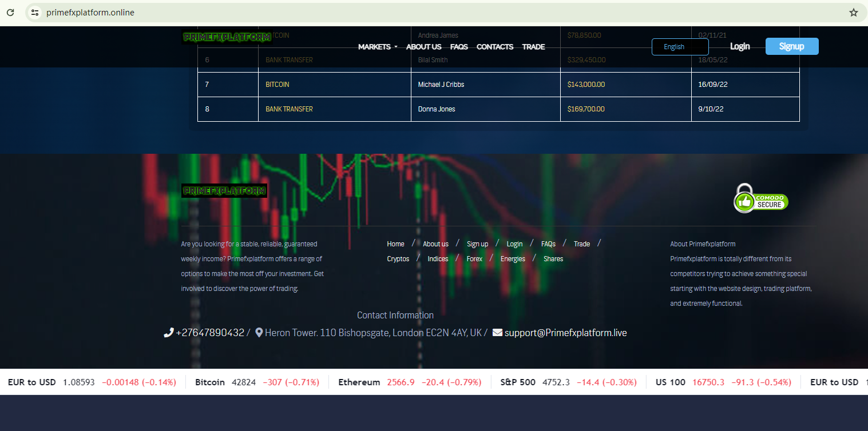Open the About Us nav item
Viewport: 868px width, 431px height.
coord(424,47)
